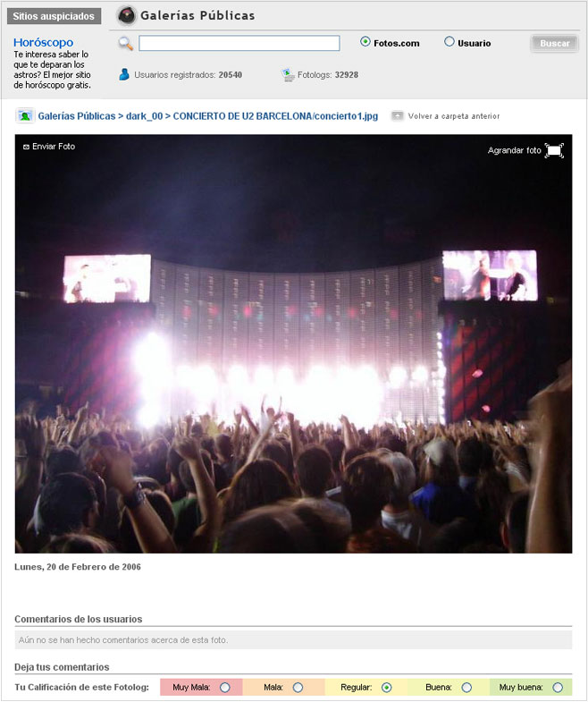Click the Enviar Foto envelope icon
Viewport: 588px width, 702px height.
point(26,147)
